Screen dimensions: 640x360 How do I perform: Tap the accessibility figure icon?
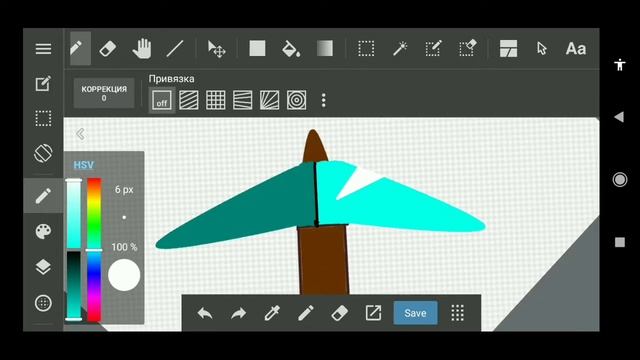pyautogui.click(x=620, y=64)
